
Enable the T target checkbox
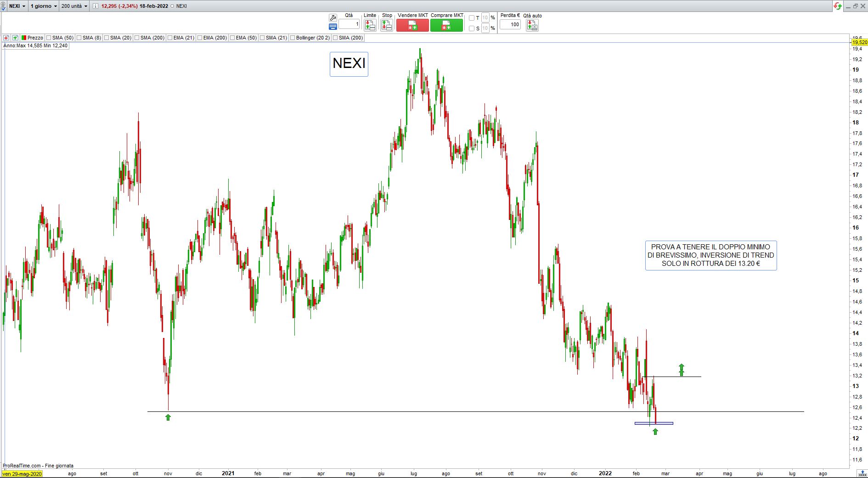click(472, 18)
